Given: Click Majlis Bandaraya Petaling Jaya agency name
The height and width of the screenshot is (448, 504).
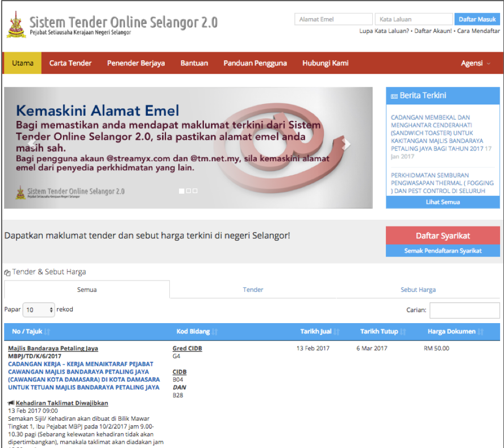Looking at the screenshot, I should click(x=53, y=349).
